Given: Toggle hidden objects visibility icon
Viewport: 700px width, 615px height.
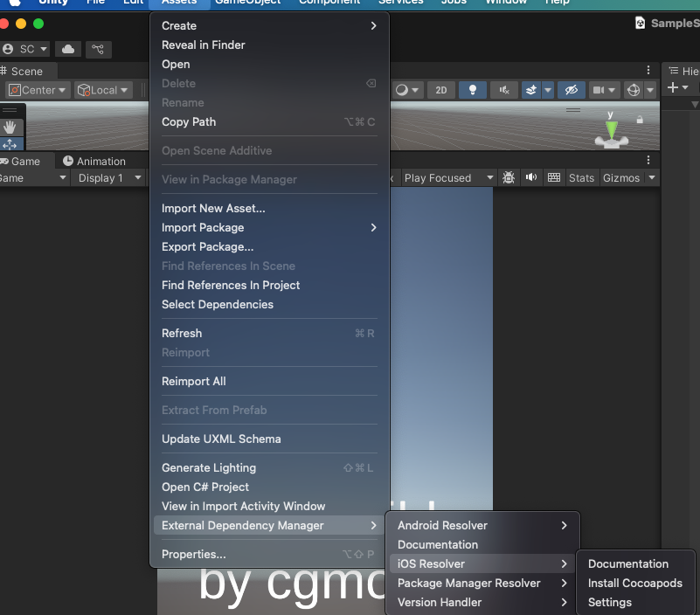Looking at the screenshot, I should point(571,90).
